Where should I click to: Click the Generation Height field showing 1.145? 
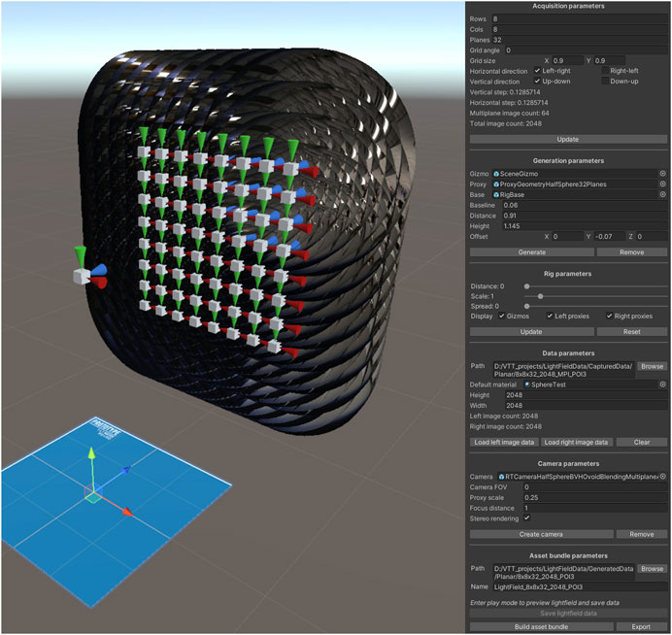(585, 226)
